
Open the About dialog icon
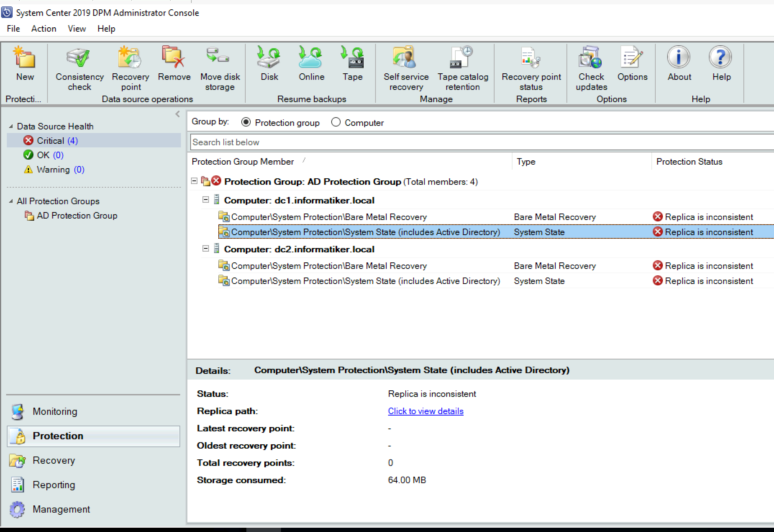[x=679, y=64]
